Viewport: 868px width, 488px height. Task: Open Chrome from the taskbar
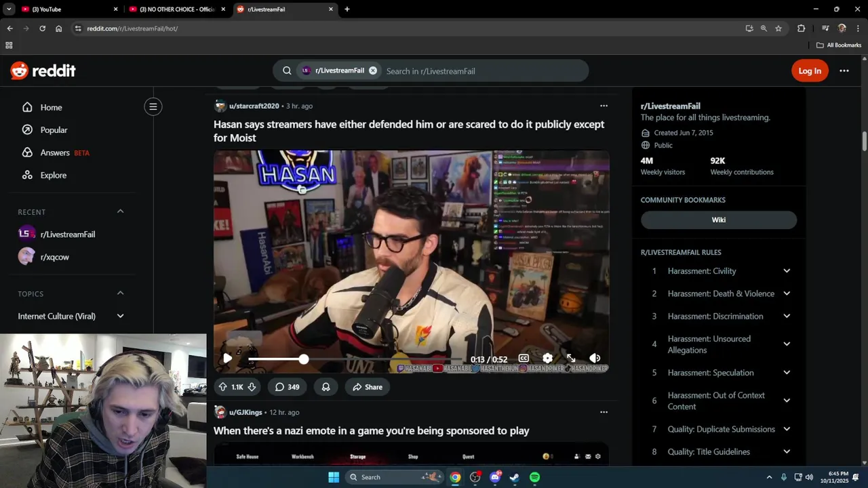pos(455,477)
